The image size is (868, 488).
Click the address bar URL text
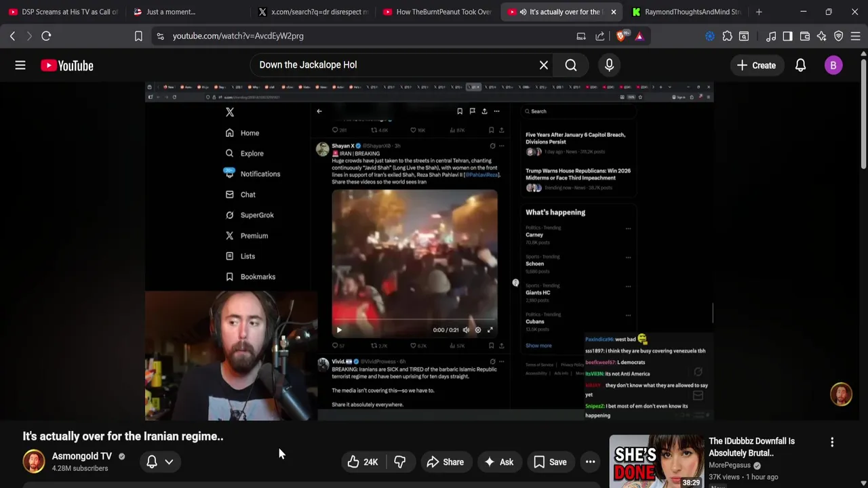pos(238,36)
